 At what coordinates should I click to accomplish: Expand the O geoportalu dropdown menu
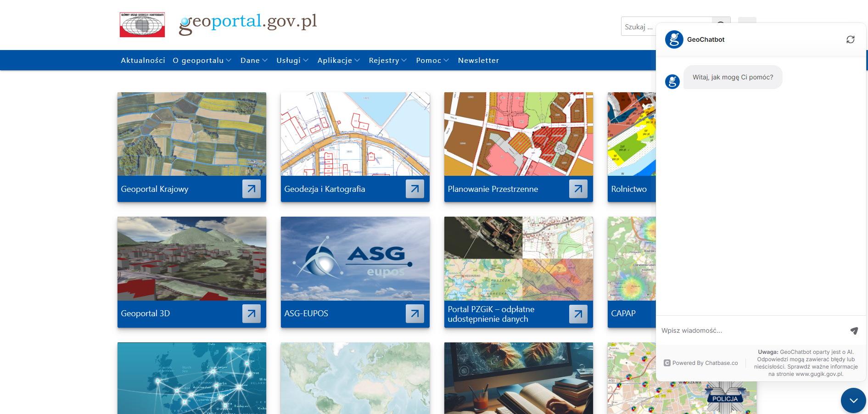(x=202, y=61)
